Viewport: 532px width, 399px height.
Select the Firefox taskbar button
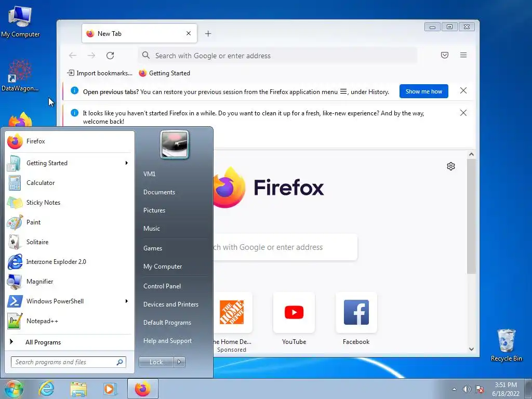142,389
